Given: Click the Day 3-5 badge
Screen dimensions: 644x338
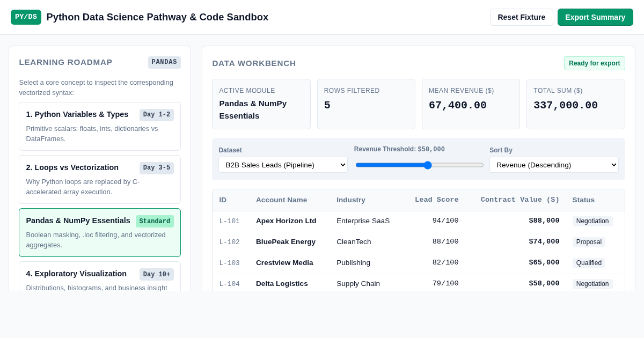Looking at the screenshot, I should (x=157, y=168).
